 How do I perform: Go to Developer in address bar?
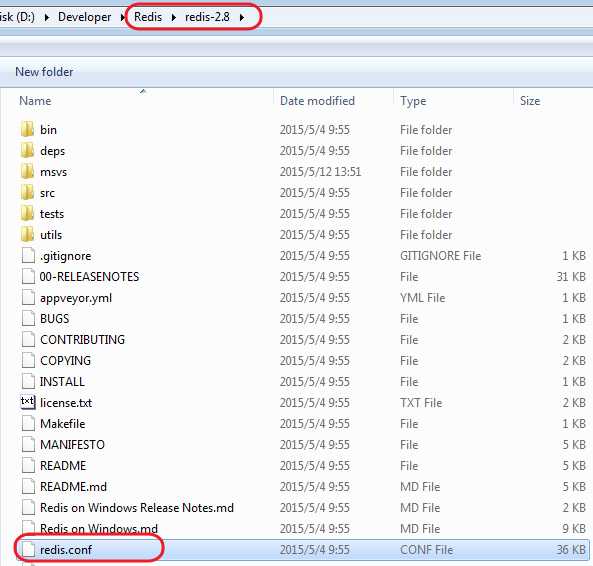tap(84, 17)
